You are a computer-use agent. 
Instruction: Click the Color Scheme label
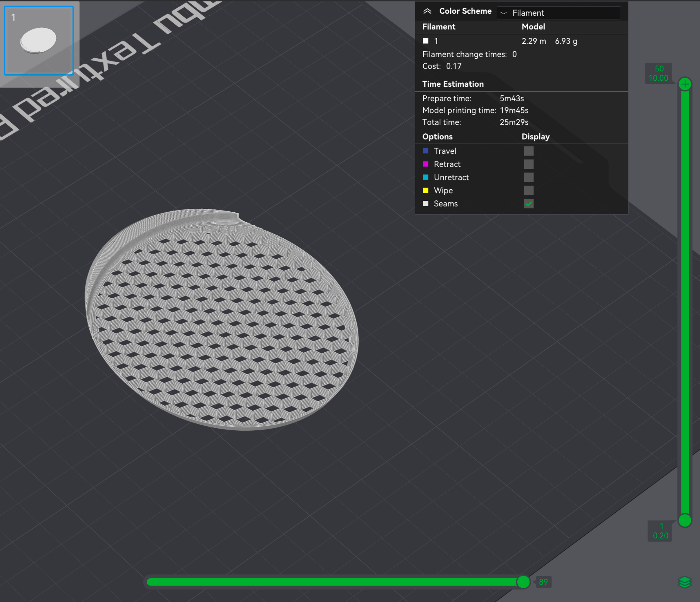(465, 11)
